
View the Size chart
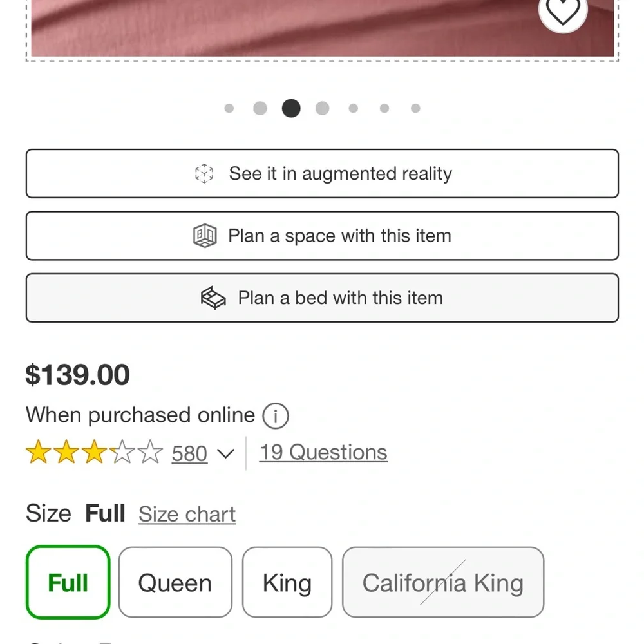186,514
